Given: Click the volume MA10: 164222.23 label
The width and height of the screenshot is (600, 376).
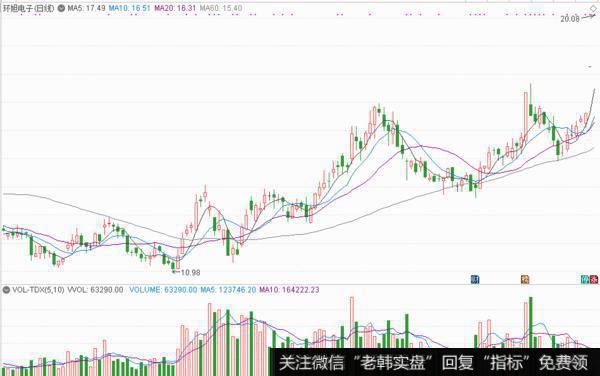Looking at the screenshot, I should tap(289, 290).
